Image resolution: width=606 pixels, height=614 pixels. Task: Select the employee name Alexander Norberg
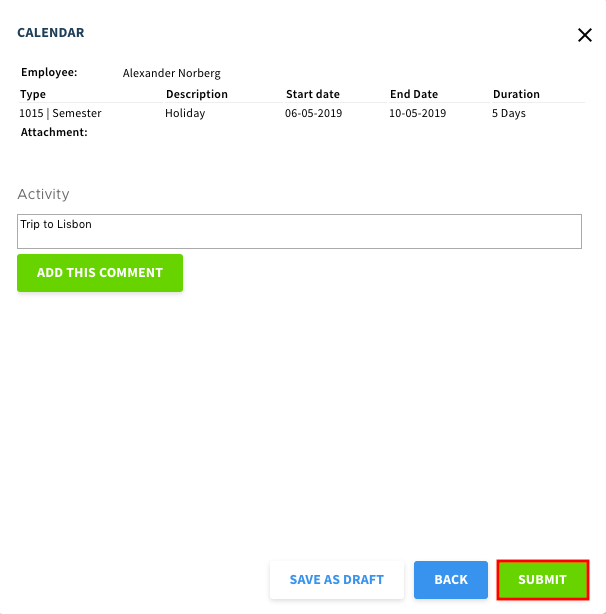pos(171,73)
